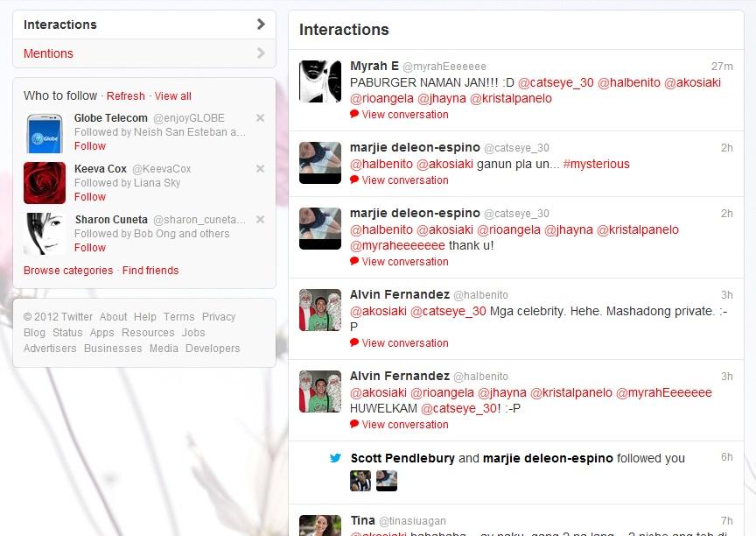Click conversation bubble icon on 'thank u!' tweet

[354, 261]
